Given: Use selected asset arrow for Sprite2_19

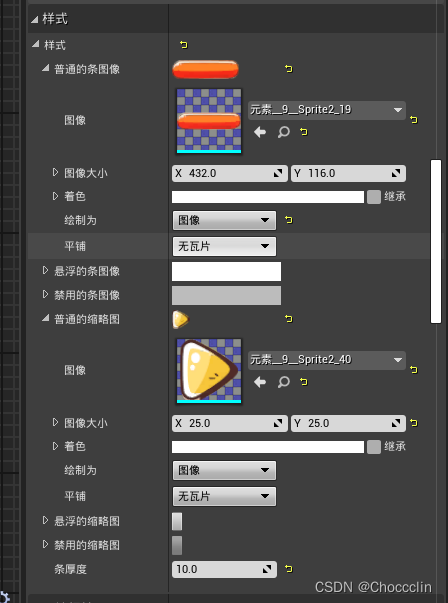Looking at the screenshot, I should pyautogui.click(x=260, y=132).
